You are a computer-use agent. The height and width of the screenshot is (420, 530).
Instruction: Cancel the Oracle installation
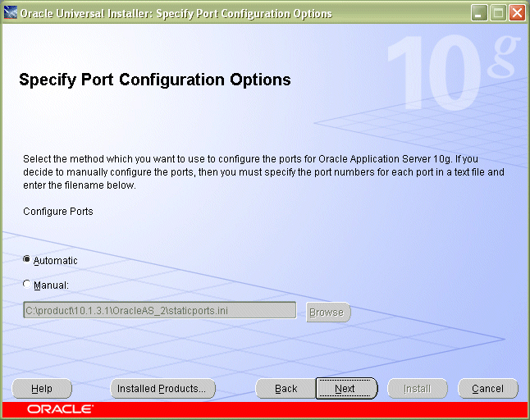click(488, 389)
